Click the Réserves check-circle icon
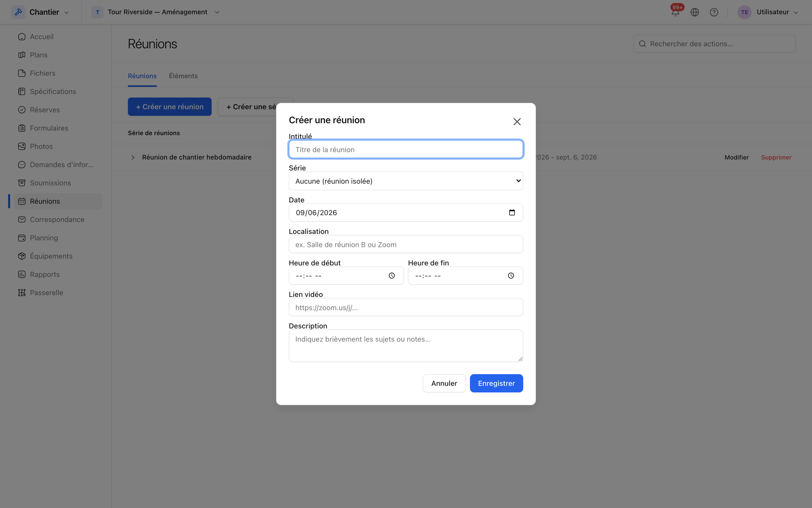 click(22, 110)
